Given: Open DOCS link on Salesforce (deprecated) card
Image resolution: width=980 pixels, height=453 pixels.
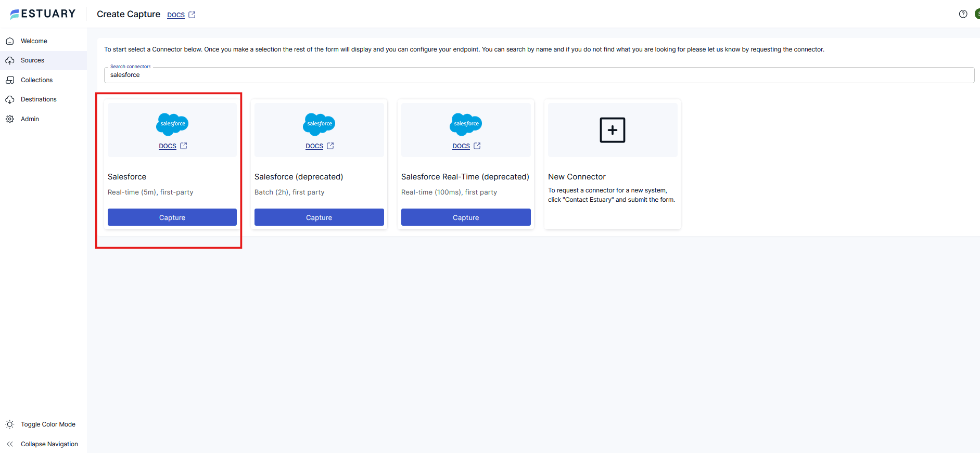Looking at the screenshot, I should [314, 146].
